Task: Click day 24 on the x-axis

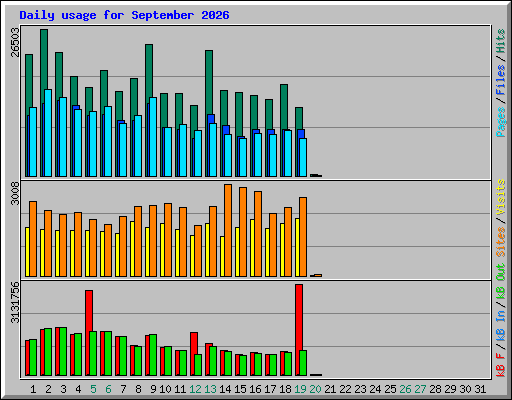Action: (x=375, y=389)
